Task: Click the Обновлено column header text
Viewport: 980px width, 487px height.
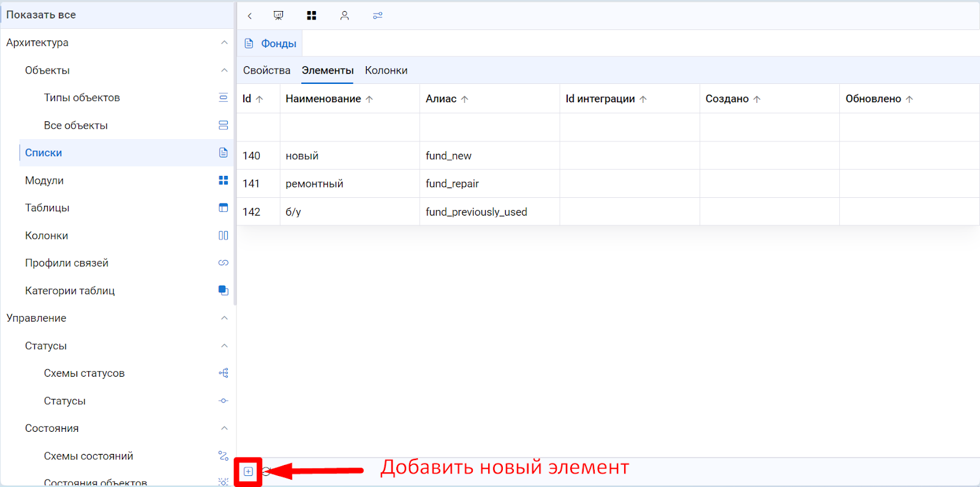Action: click(873, 99)
